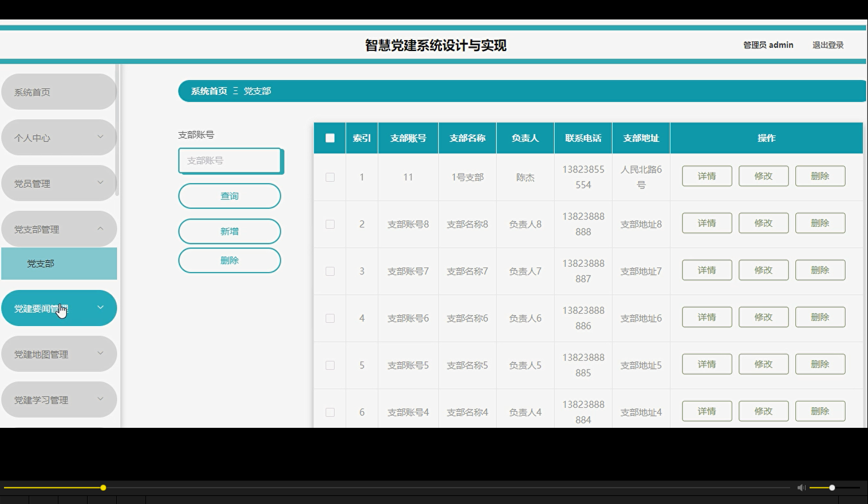Click the 查询 search button
The image size is (868, 504).
click(x=229, y=196)
